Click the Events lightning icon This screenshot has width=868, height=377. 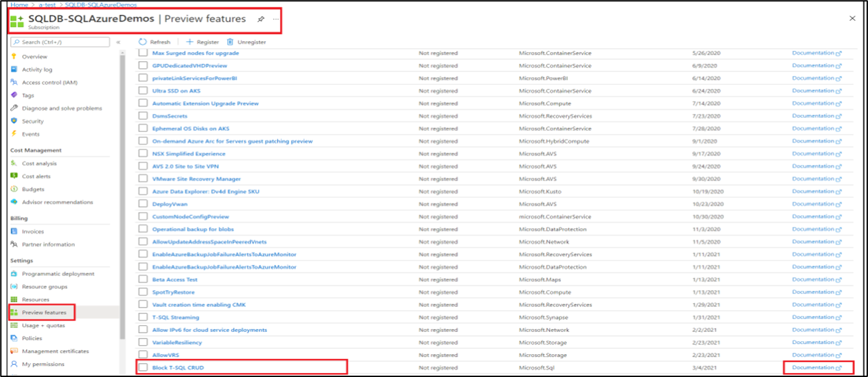[15, 134]
